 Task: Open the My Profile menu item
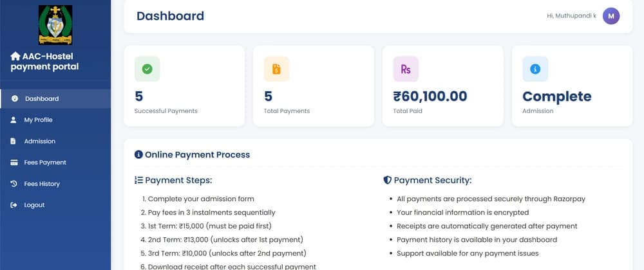(x=38, y=120)
